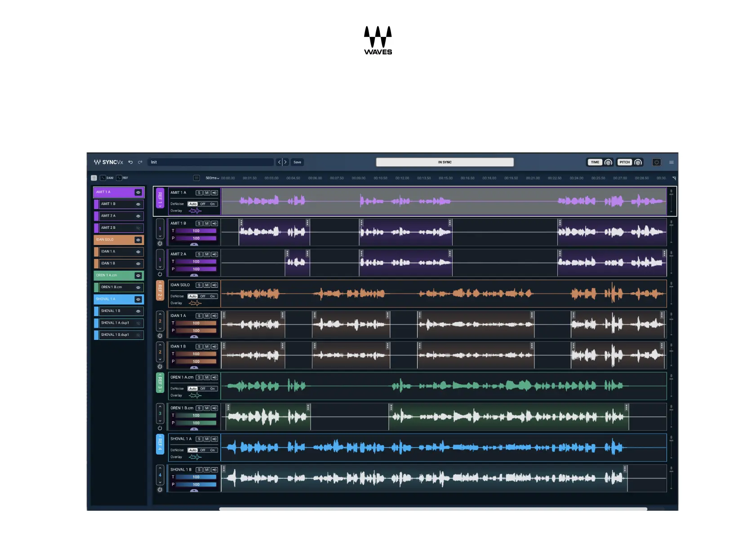756x535 pixels.
Task: Click speaker icon on SHOVAL 1 A track
Action: click(x=214, y=439)
